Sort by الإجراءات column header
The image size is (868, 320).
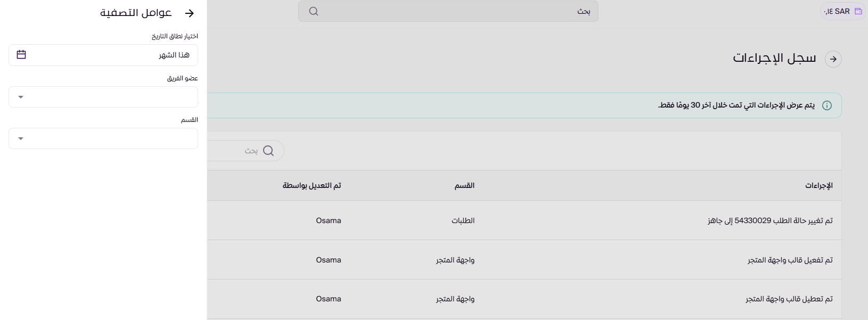click(818, 186)
